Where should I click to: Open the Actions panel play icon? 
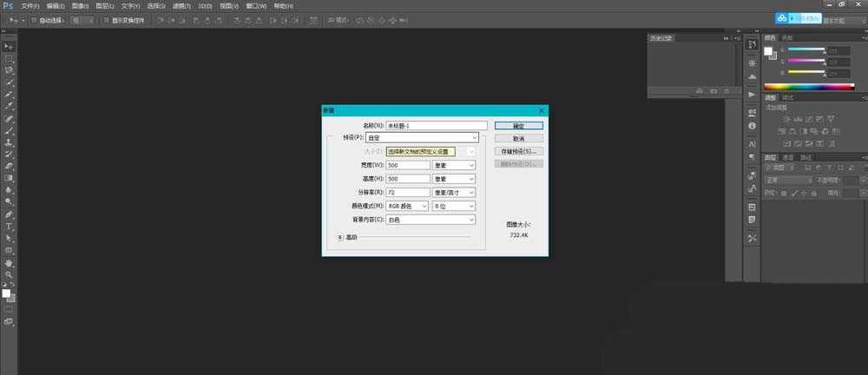click(752, 95)
